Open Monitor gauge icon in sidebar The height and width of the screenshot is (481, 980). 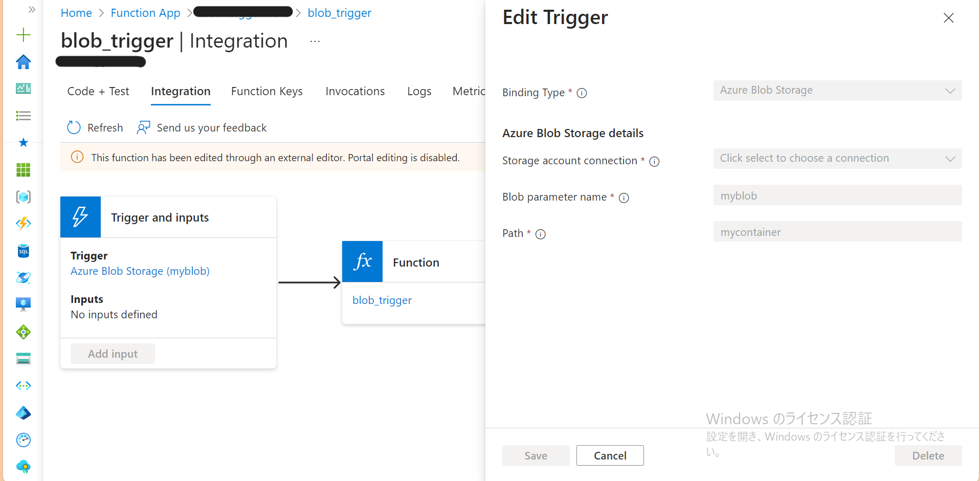coord(24,440)
